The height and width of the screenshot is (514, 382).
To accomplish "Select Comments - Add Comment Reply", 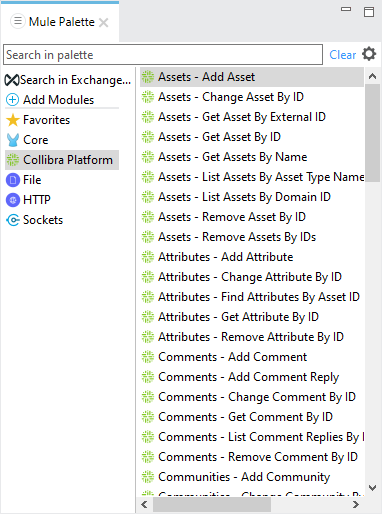I will pyautogui.click(x=248, y=377).
